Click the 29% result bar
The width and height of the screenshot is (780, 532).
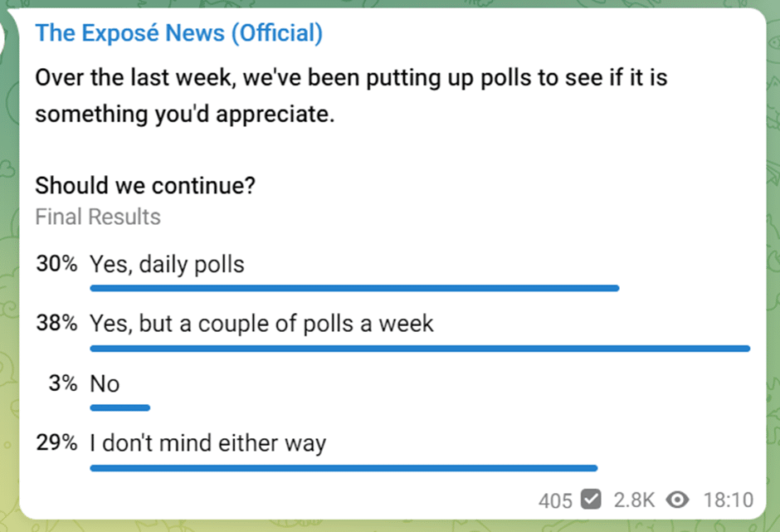[344, 468]
